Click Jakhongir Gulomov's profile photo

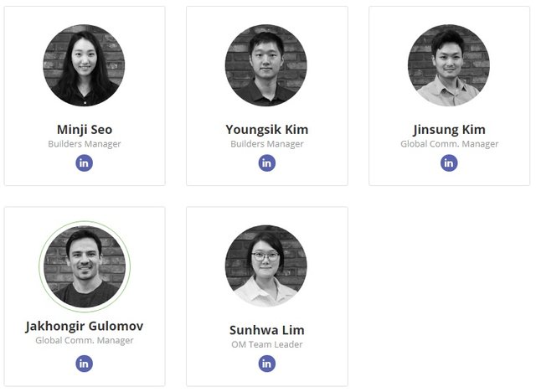pyautogui.click(x=84, y=266)
